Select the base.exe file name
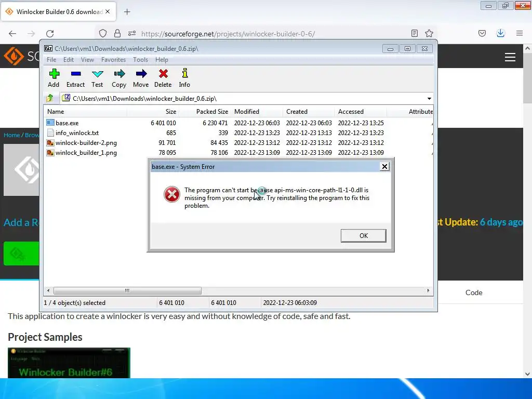This screenshot has height=399, width=532. (67, 123)
